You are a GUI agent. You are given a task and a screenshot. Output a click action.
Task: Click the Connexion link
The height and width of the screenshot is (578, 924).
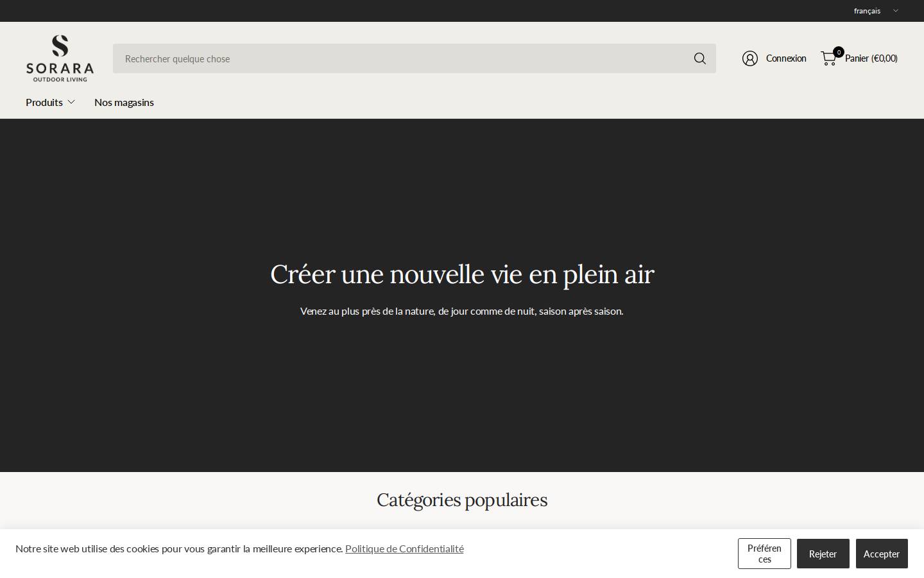[786, 58]
